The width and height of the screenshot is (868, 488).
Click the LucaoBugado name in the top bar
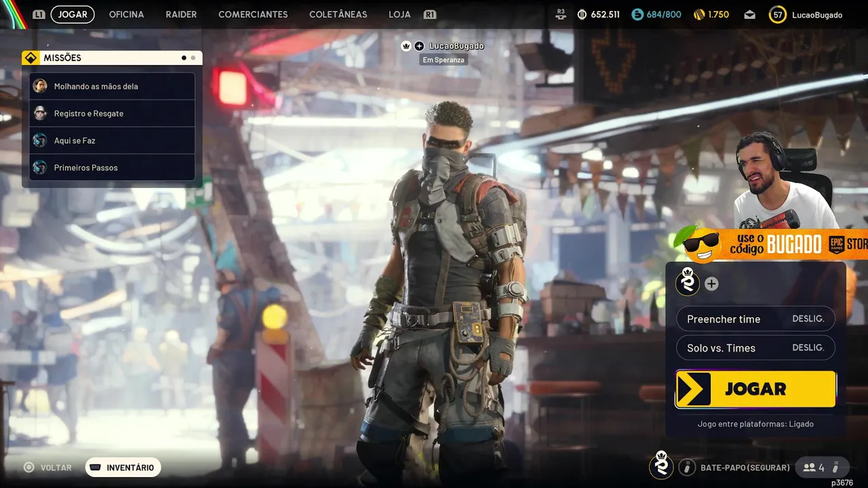tap(817, 15)
